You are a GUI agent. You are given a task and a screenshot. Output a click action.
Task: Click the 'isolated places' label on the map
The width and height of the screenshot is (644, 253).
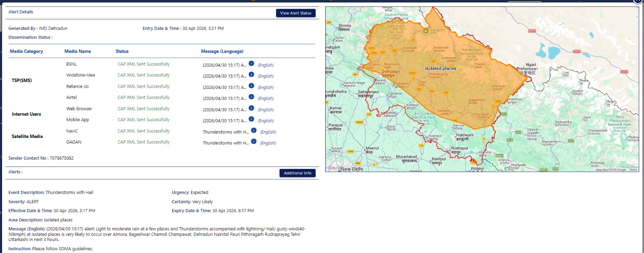pyautogui.click(x=440, y=69)
